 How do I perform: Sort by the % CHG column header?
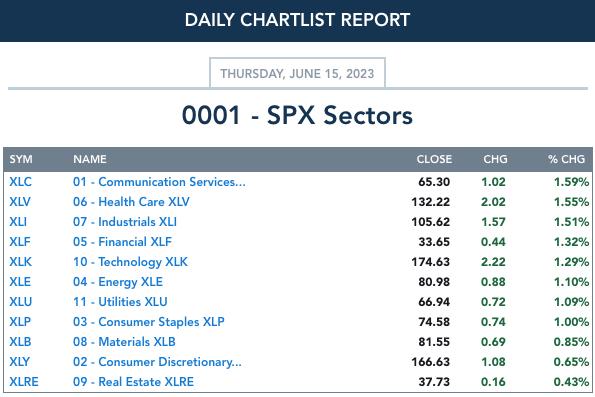pos(566,159)
